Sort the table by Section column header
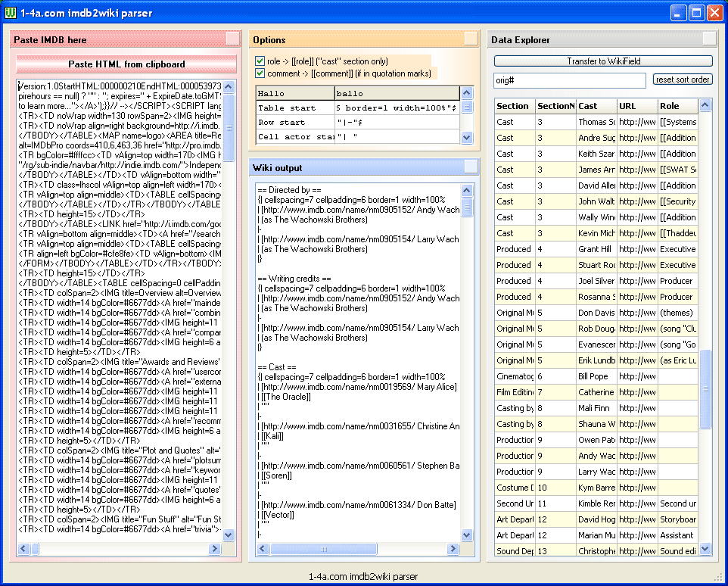 tap(515, 106)
